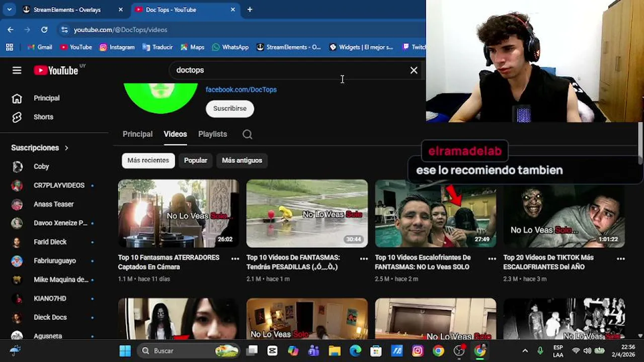Click title Top 10 Videos De FANTASMAS: Tendrás PESADILLAS

click(x=293, y=262)
